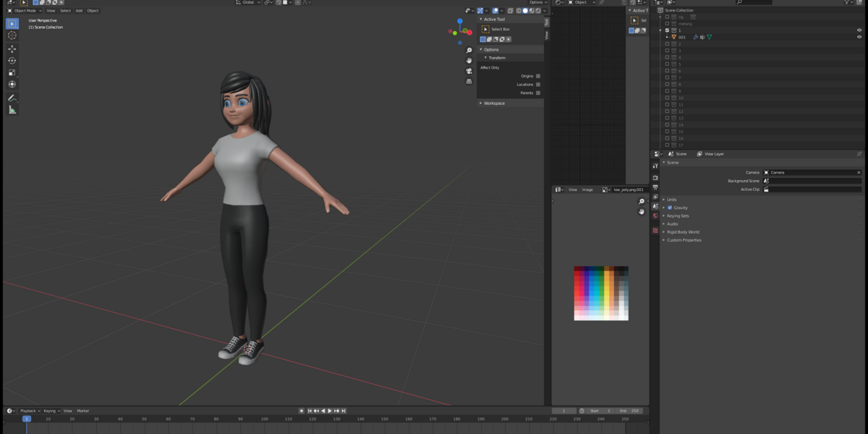The width and height of the screenshot is (868, 434).
Task: Select the Rotate tool
Action: click(x=12, y=61)
